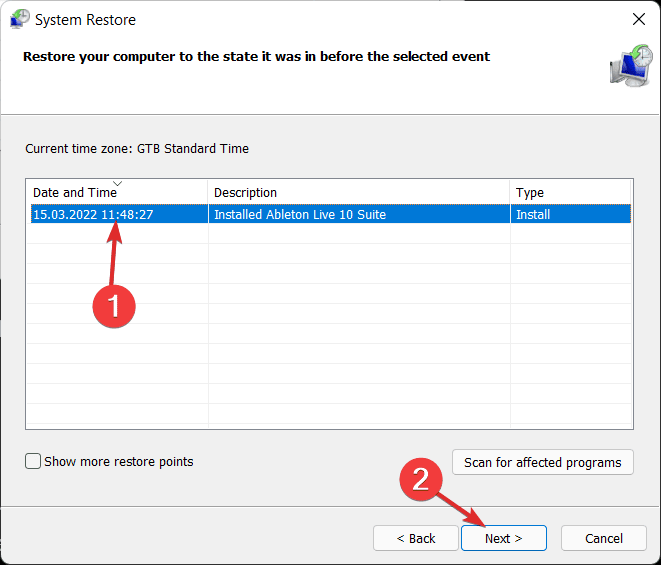
Task: Select the 15.03.2022 11:48:27 restore point
Action: 93,214
